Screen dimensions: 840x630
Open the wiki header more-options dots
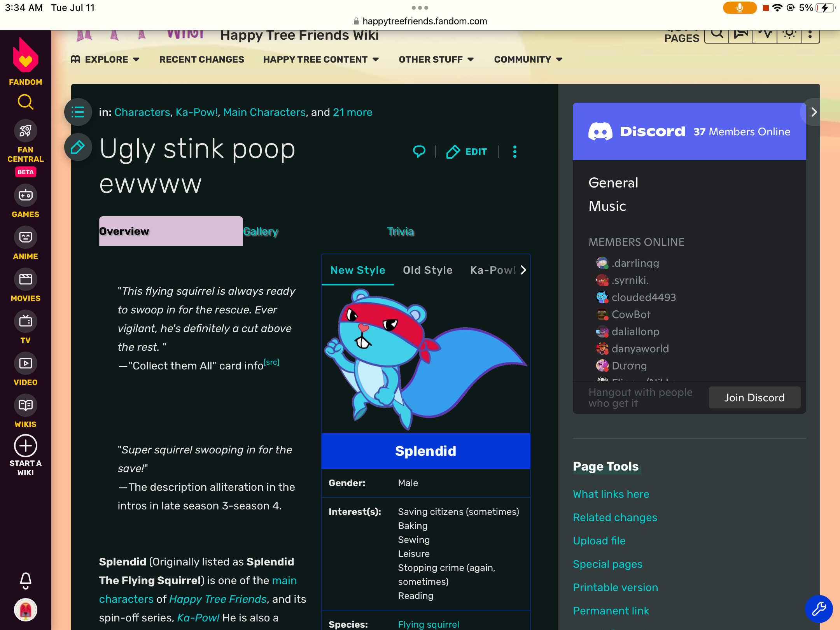(x=810, y=35)
